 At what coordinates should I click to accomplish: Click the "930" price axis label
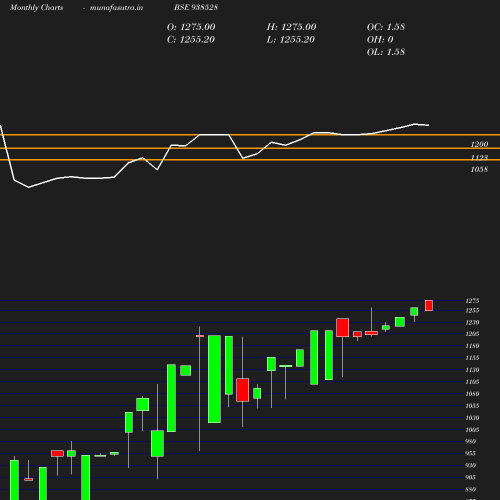pyautogui.click(x=470, y=466)
